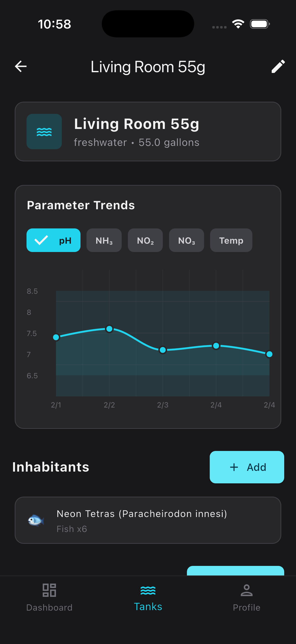Enable the Temp parameter toggle
Viewport: 296px width, 644px height.
click(x=230, y=240)
